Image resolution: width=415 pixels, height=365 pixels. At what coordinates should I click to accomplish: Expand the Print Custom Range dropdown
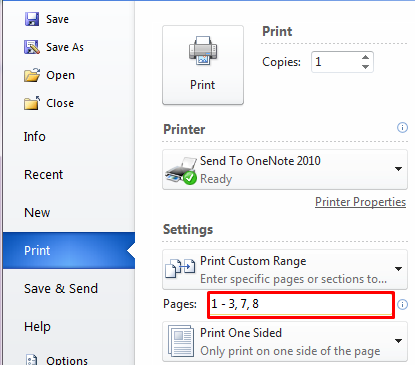[x=285, y=270]
